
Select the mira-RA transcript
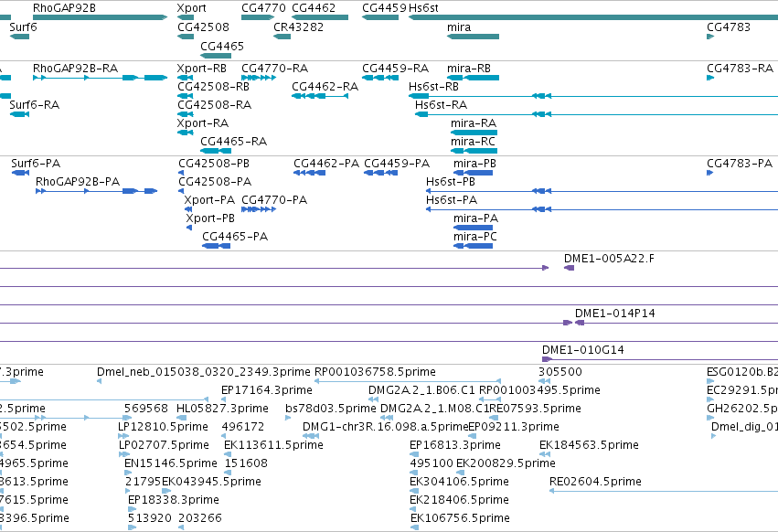[x=474, y=133]
